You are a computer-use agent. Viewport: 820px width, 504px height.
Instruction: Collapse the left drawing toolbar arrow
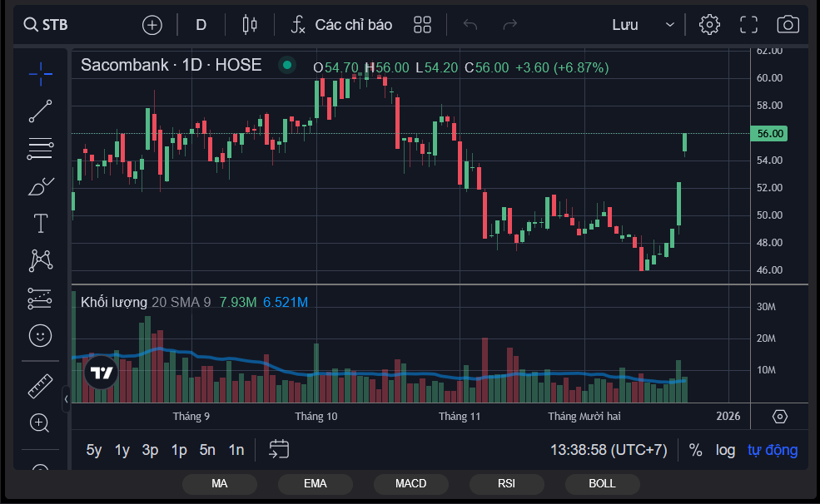(x=66, y=399)
